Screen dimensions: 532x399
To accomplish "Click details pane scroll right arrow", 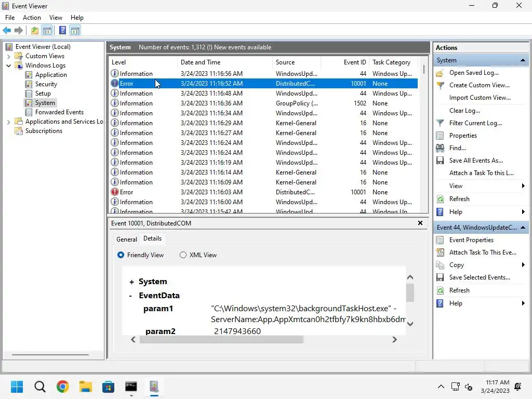I will (394, 340).
